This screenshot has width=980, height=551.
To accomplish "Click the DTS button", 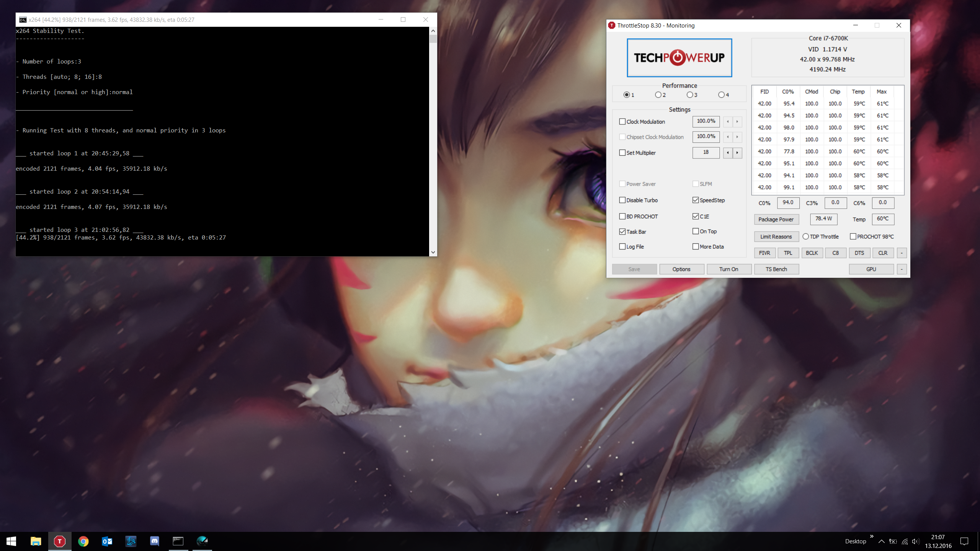I will [x=859, y=253].
